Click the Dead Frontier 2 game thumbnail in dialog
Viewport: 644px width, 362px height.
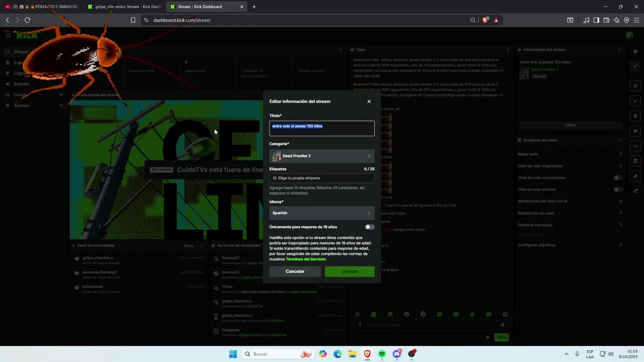(x=276, y=156)
